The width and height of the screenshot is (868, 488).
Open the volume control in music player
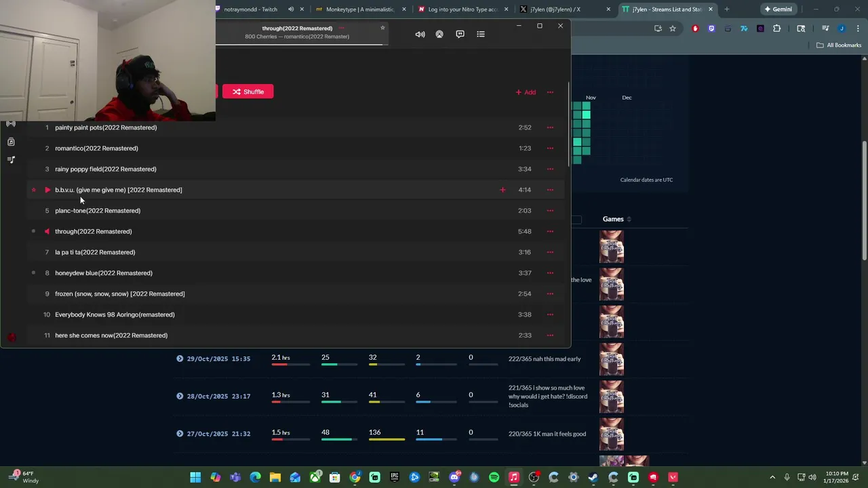pyautogui.click(x=420, y=34)
